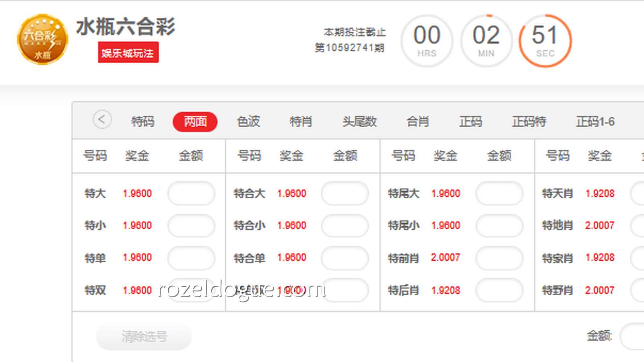Click the amount field for 特小
This screenshot has width=644, height=362.
[x=191, y=226]
